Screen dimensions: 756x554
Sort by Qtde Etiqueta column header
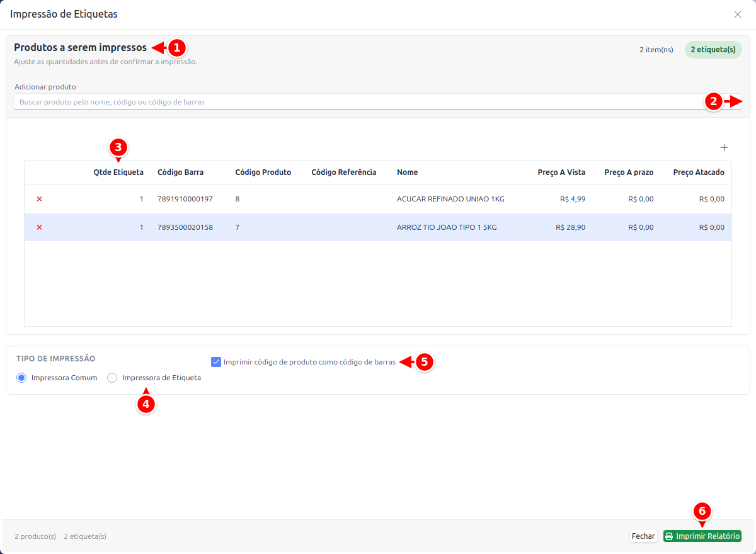(118, 172)
